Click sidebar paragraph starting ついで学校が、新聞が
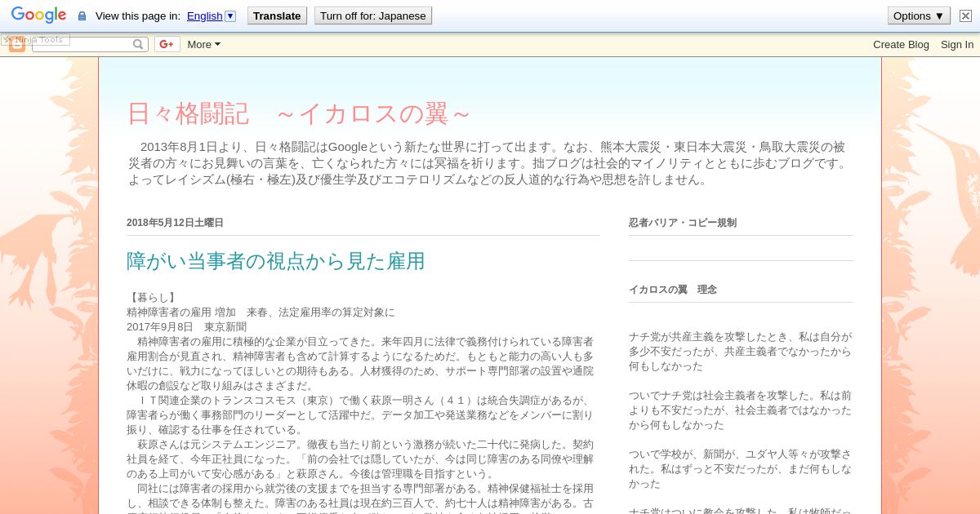Viewport: 980px width, 514px height. [740, 468]
